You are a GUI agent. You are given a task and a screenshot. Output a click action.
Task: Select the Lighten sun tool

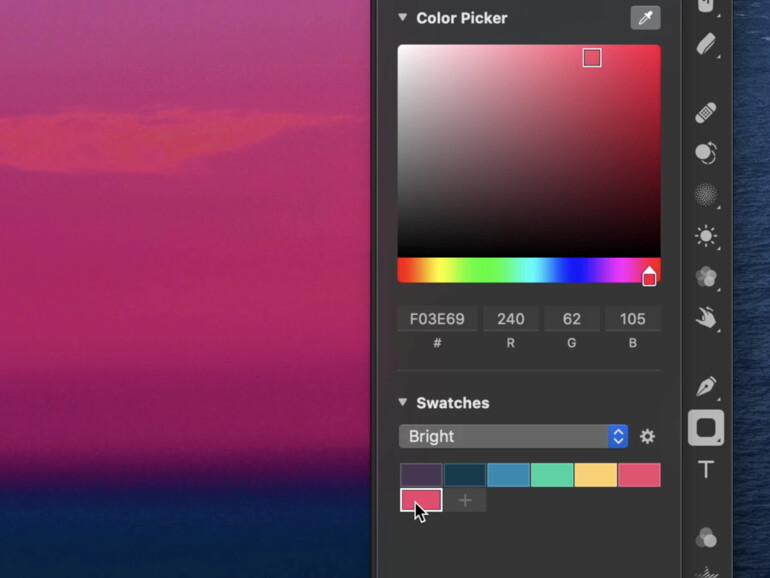point(706,236)
